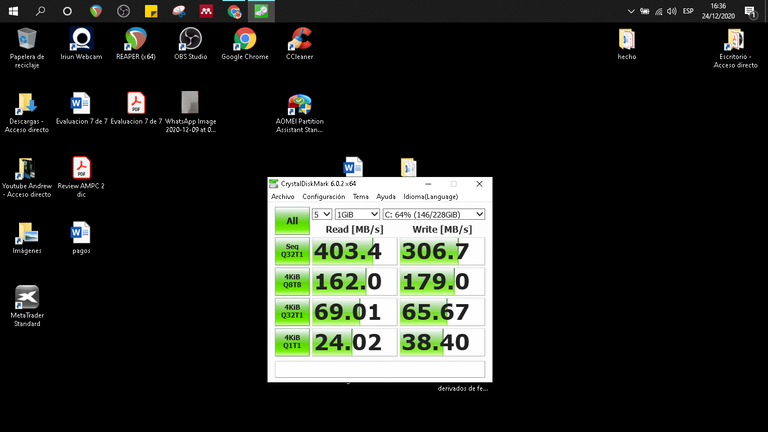Run all benchmarks with All button

292,221
